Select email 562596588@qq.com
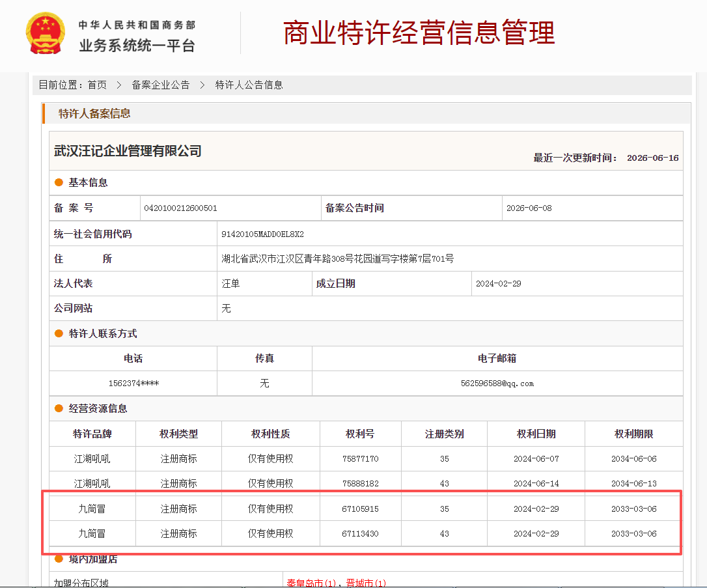The height and width of the screenshot is (588, 707). (x=497, y=384)
